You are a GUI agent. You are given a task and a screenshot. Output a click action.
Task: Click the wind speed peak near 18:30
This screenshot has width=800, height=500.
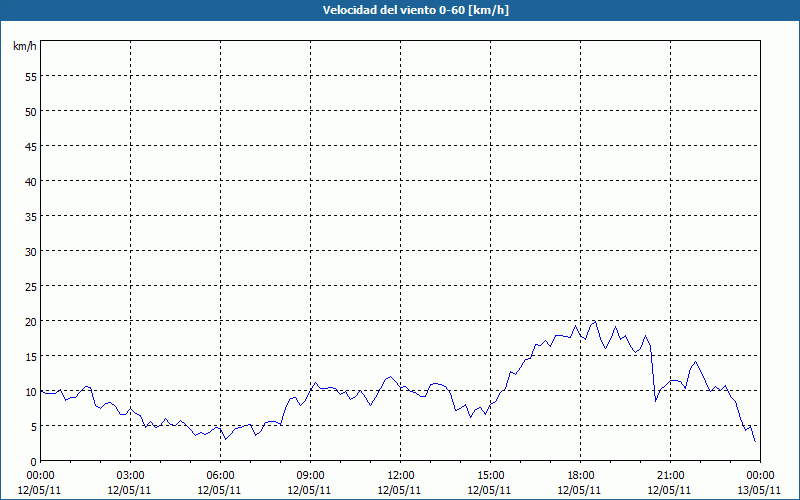594,321
